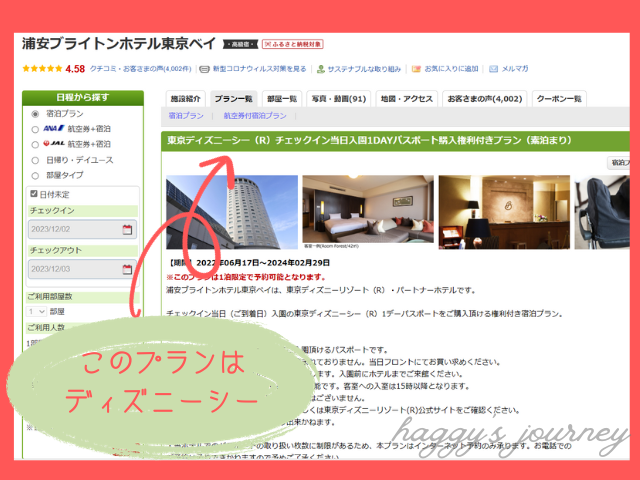Click the JAL logo icon
Screen dimensions: 640x480
coord(54,144)
